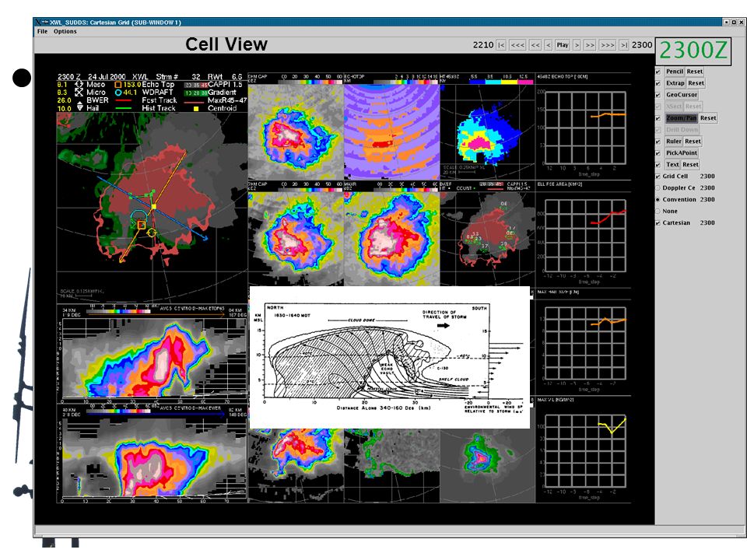Toggle the Ruler checkbox
The height and width of the screenshot is (560, 747).
658,142
